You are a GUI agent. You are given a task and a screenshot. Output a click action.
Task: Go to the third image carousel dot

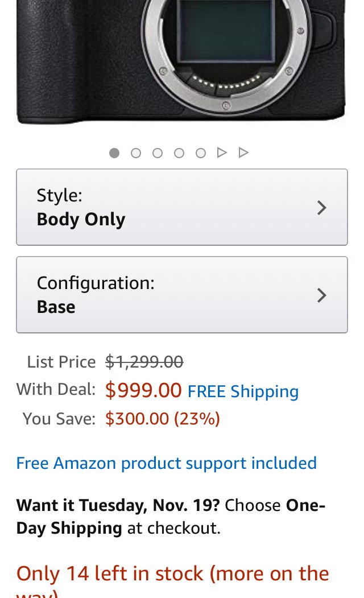[x=158, y=153]
